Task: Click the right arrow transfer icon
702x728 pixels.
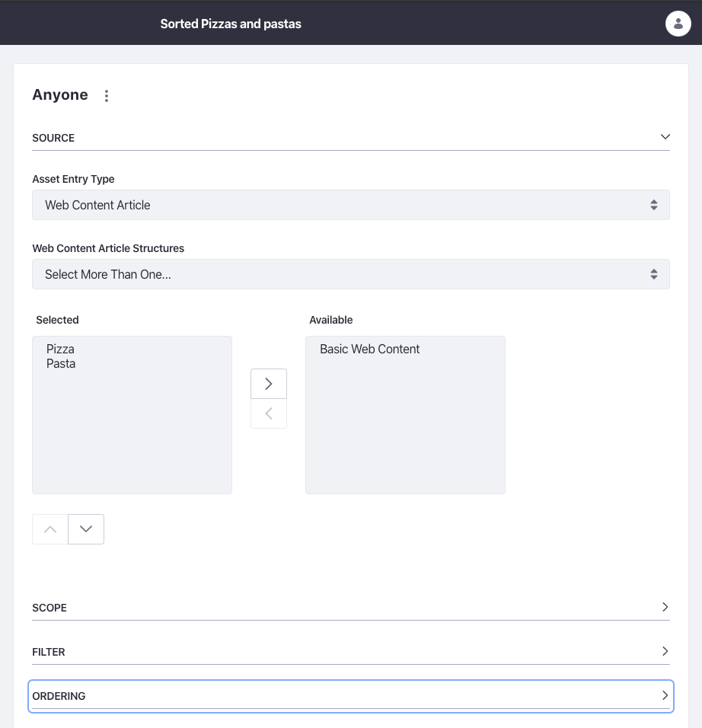Action: pos(269,384)
